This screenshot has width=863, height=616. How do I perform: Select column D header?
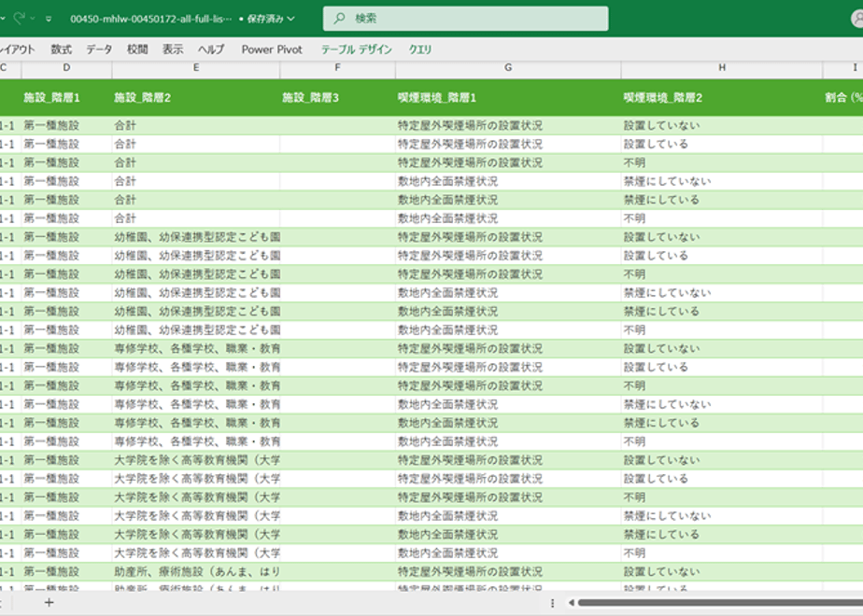(x=66, y=67)
